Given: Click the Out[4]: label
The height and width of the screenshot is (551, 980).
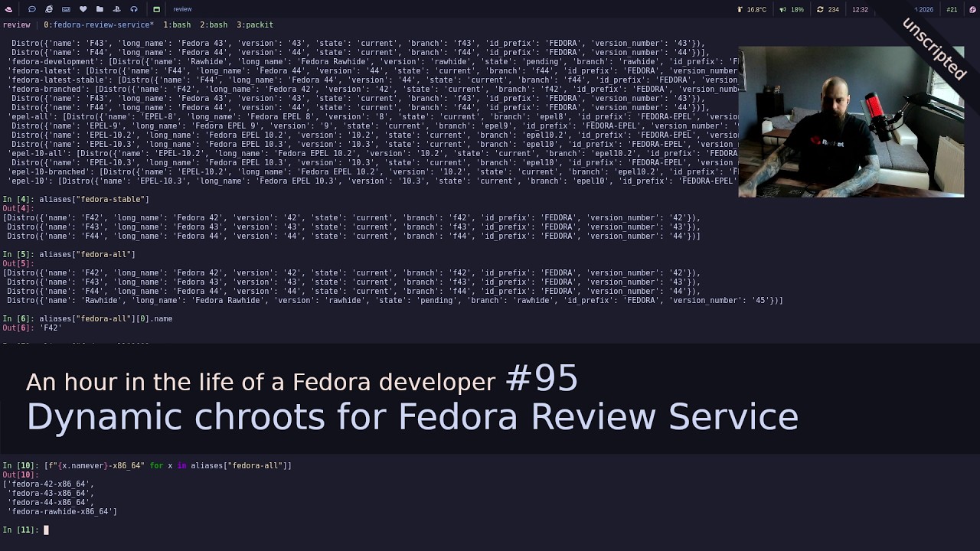Looking at the screenshot, I should [x=18, y=208].
